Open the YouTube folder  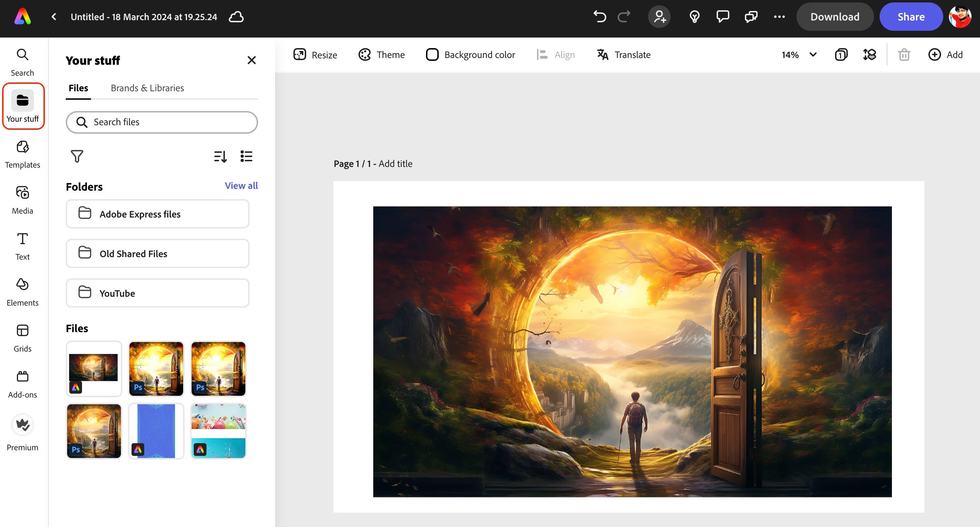tap(158, 293)
